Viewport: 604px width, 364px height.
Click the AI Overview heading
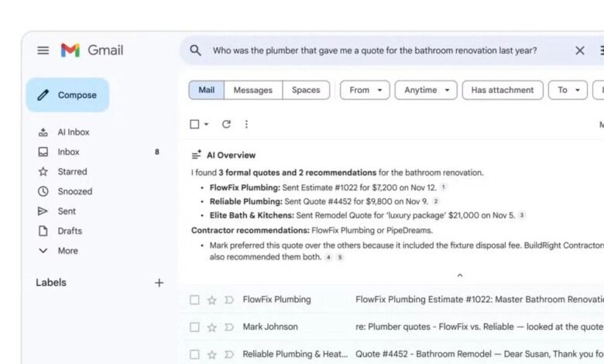pyautogui.click(x=231, y=155)
